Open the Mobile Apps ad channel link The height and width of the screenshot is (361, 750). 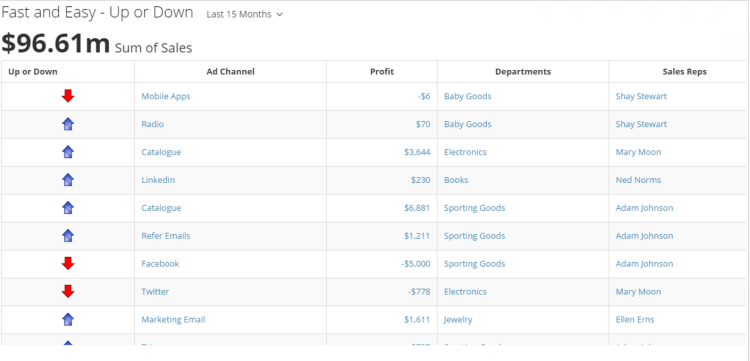pyautogui.click(x=165, y=96)
